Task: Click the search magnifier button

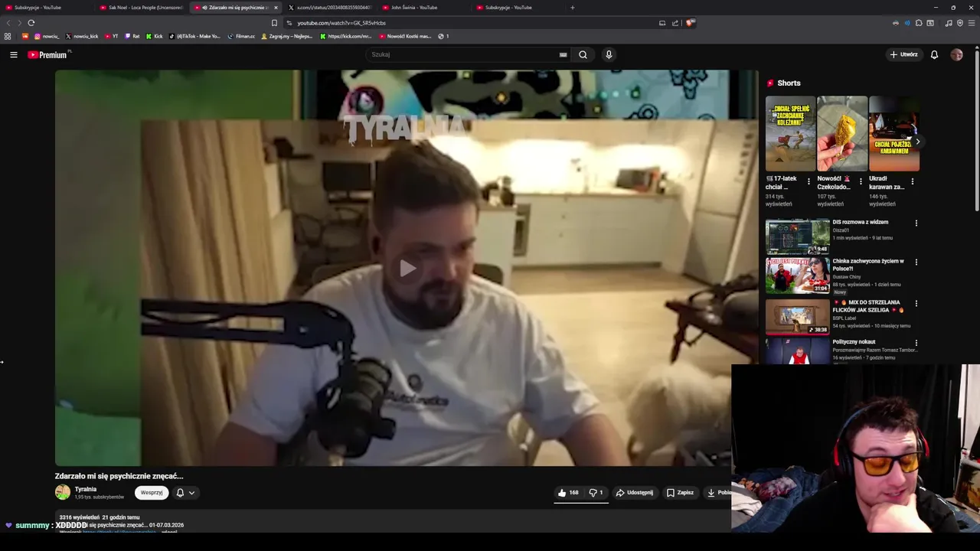Action: [x=583, y=54]
